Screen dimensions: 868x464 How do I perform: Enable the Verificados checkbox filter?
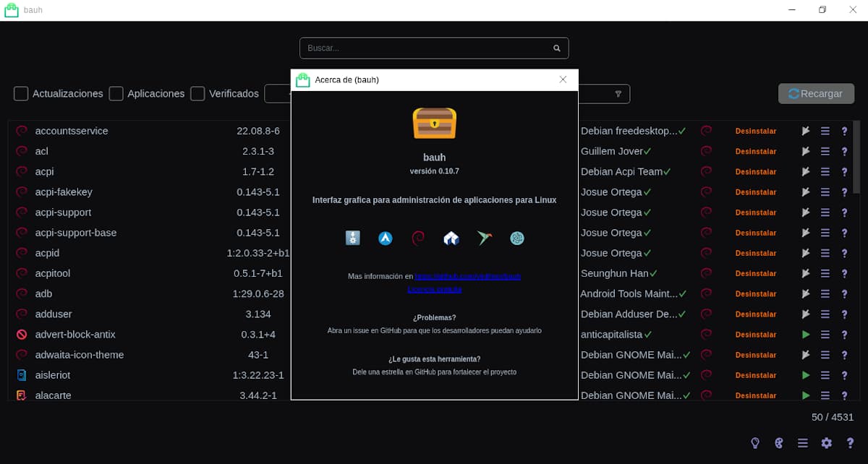[197, 93]
